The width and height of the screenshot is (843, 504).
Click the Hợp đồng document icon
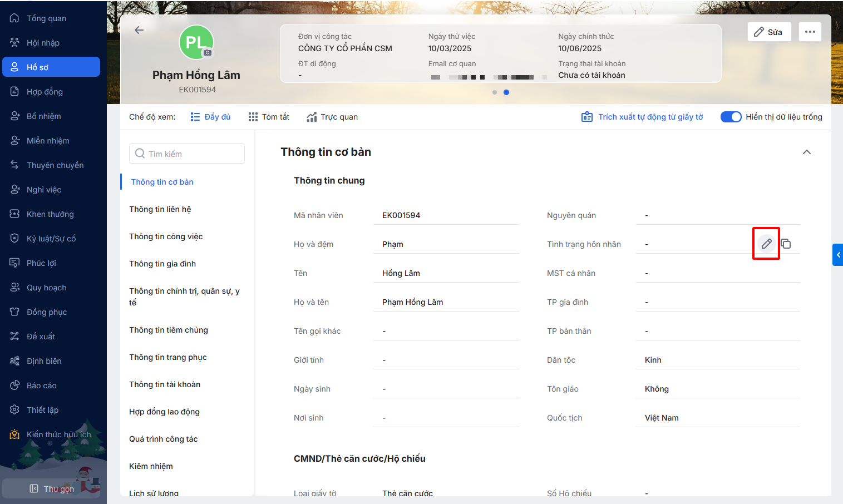click(x=14, y=92)
